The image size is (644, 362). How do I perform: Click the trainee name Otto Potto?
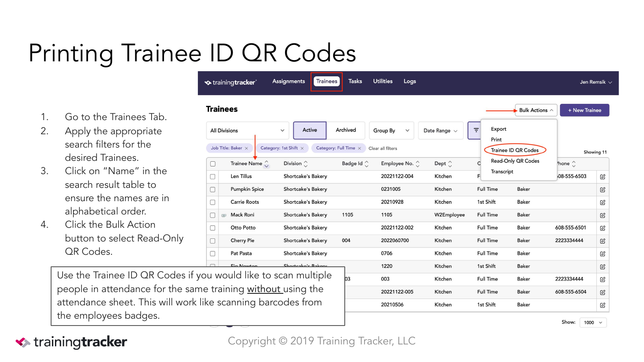[x=243, y=228]
